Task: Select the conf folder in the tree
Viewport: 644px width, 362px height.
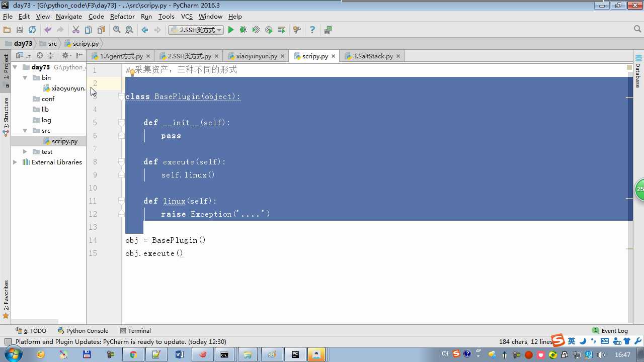Action: pyautogui.click(x=48, y=99)
